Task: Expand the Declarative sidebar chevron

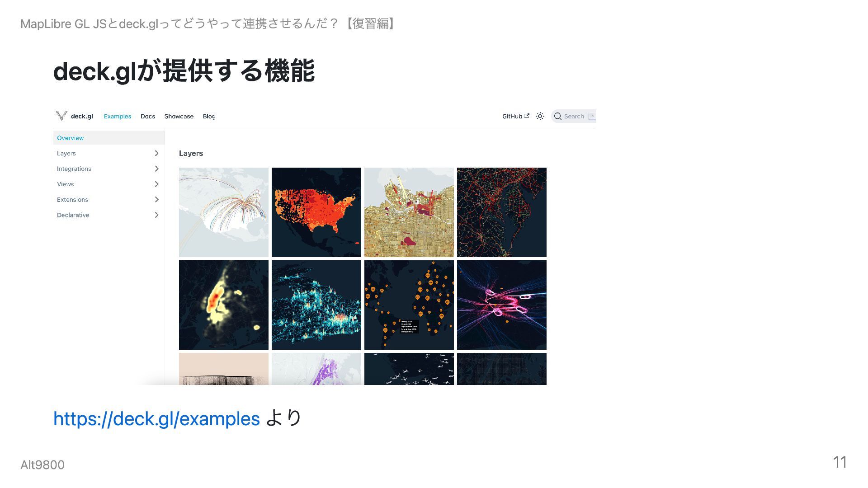Action: [x=156, y=215]
